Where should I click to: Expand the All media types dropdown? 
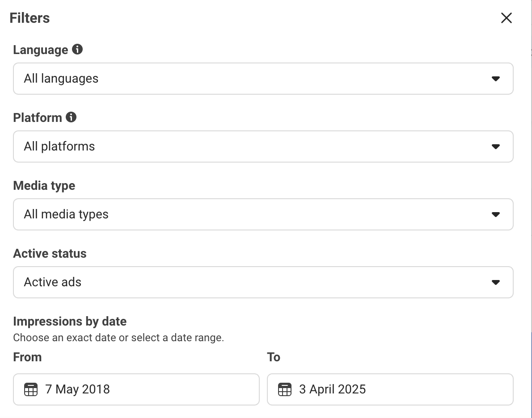pyautogui.click(x=263, y=214)
